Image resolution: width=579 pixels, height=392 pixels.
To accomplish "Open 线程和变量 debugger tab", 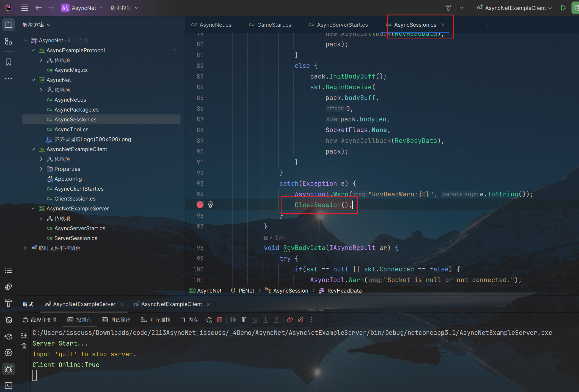I will (x=40, y=320).
